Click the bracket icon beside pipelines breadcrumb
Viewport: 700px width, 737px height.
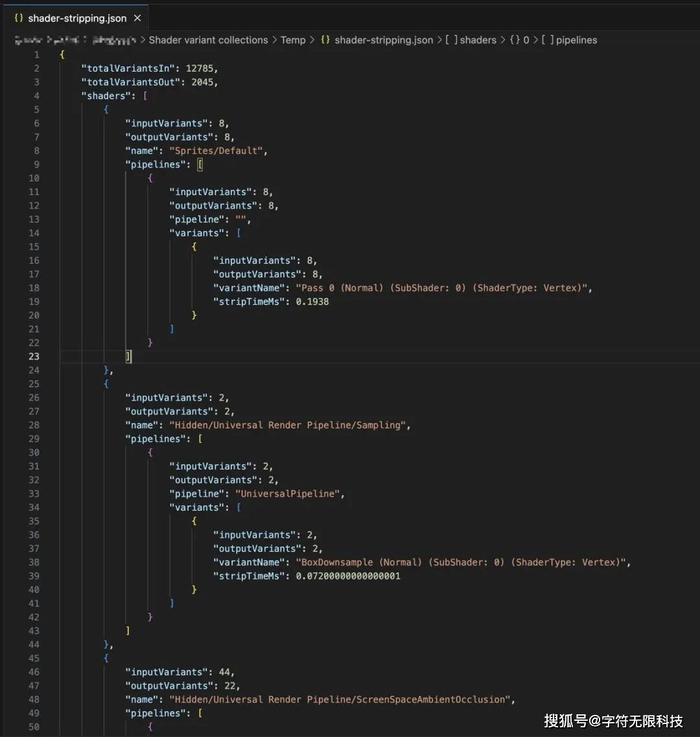pyautogui.click(x=547, y=40)
